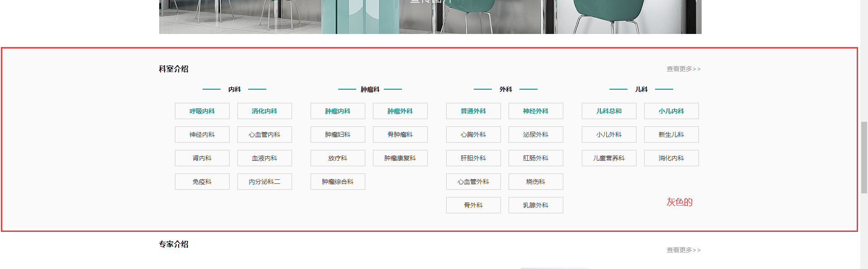868x269 pixels.
Task: Click the 儿科 group title
Action: pyautogui.click(x=641, y=89)
